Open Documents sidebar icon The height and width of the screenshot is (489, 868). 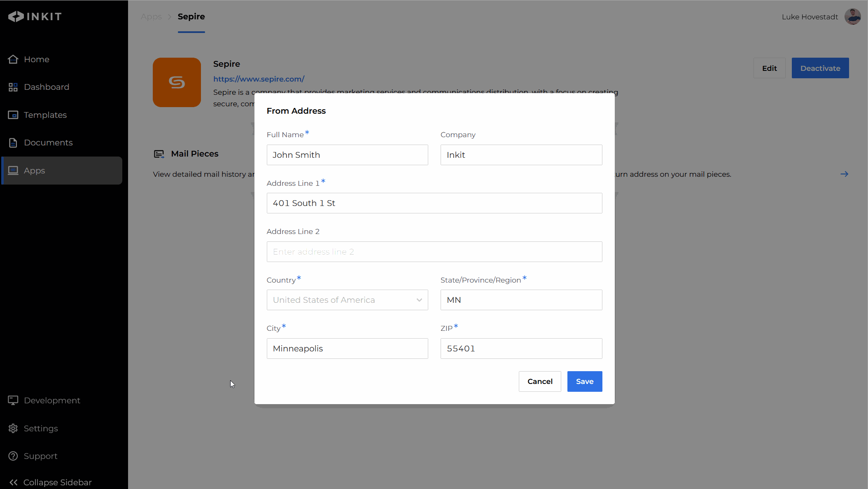click(13, 143)
